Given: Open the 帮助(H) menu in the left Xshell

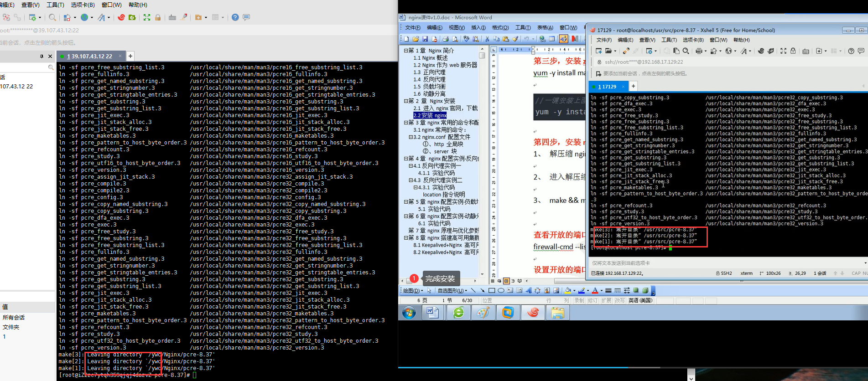Looking at the screenshot, I should tap(138, 5).
